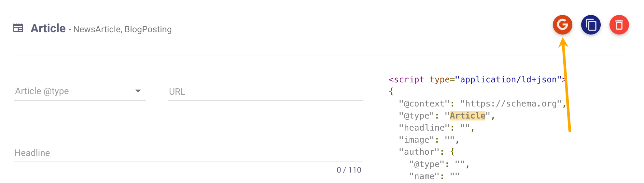
Task: Expand the Article @type dropdown arrow
Action: [x=138, y=91]
